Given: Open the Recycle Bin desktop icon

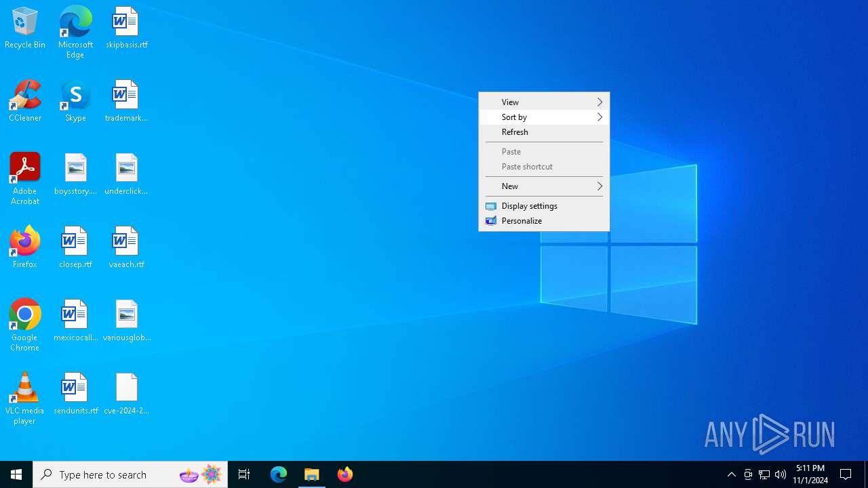Looking at the screenshot, I should (x=25, y=28).
